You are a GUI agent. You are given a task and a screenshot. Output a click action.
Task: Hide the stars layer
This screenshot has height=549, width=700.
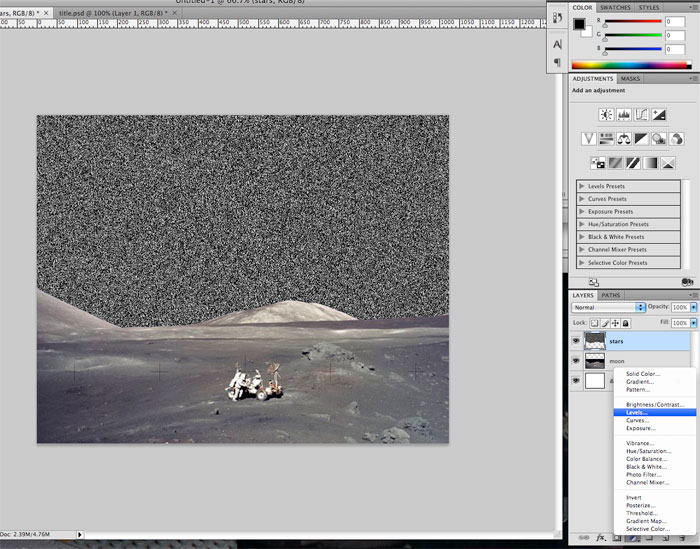click(576, 341)
